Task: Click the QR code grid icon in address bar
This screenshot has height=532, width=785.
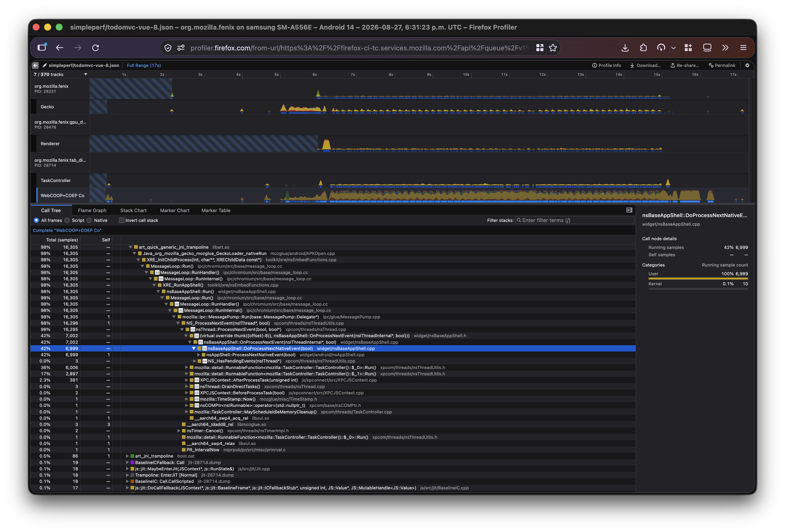Action: click(540, 48)
